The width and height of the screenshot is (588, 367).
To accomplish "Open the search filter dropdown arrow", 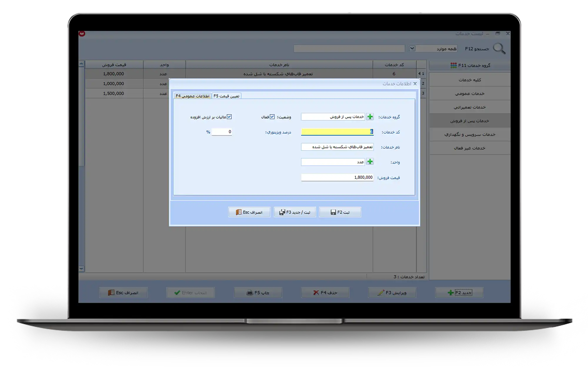I will tap(412, 48).
